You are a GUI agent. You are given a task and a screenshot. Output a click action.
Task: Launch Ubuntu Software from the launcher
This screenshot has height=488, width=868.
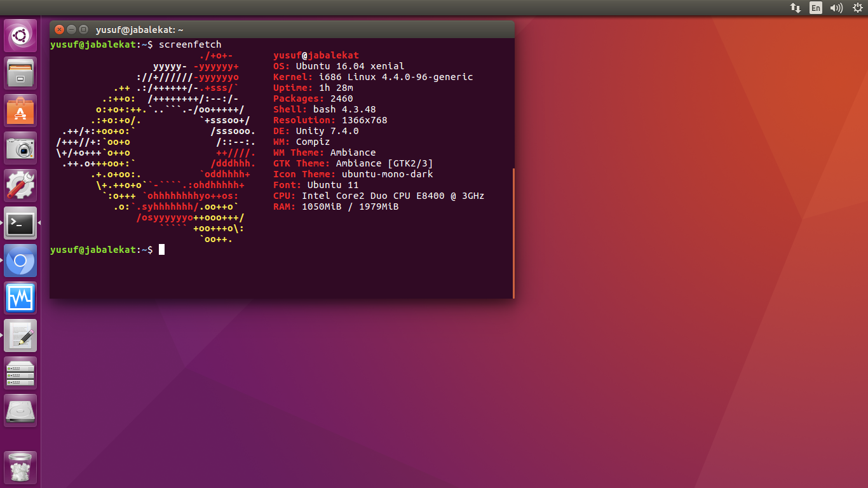point(20,110)
